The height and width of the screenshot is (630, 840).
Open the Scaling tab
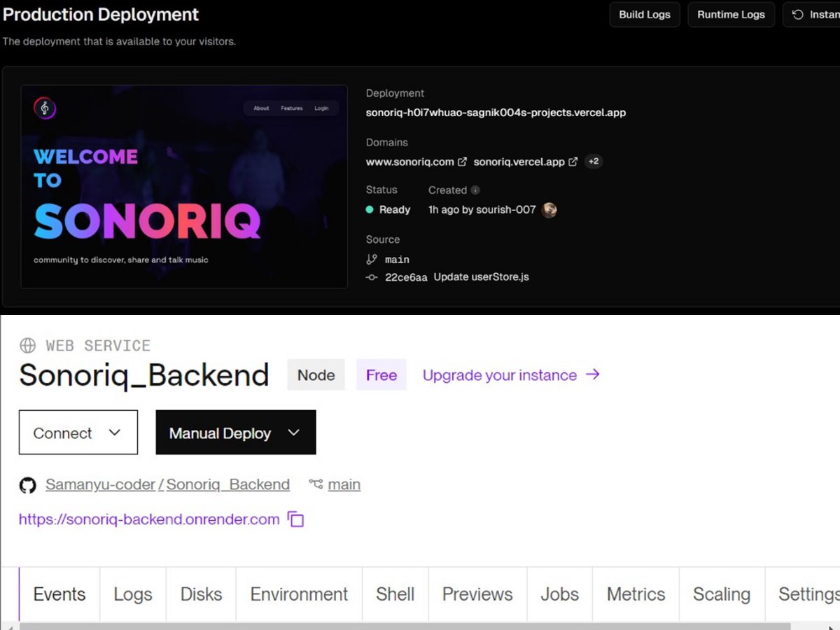coord(722,594)
